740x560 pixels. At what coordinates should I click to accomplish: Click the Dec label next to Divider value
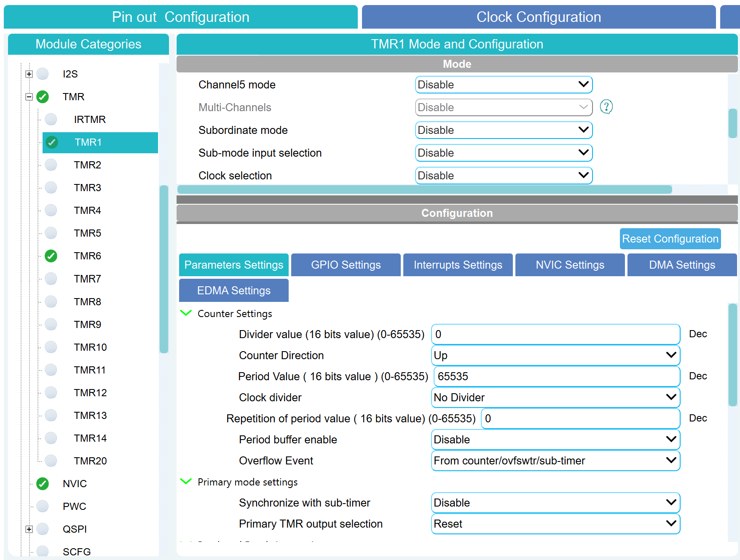tap(698, 334)
